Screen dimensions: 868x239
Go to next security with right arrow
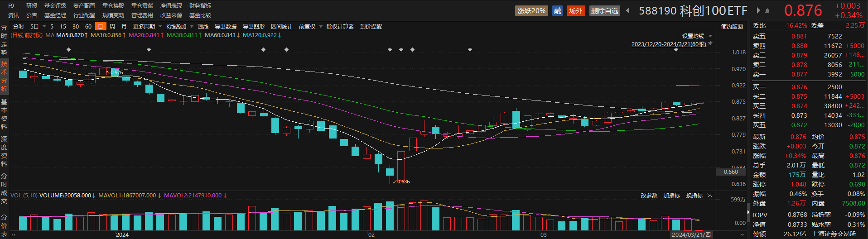tap(758, 10)
